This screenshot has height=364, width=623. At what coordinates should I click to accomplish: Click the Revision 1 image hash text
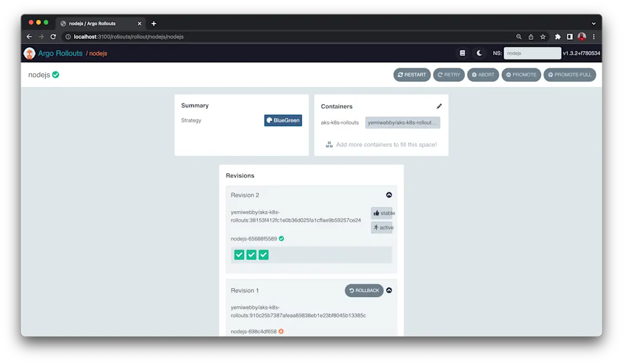click(298, 312)
